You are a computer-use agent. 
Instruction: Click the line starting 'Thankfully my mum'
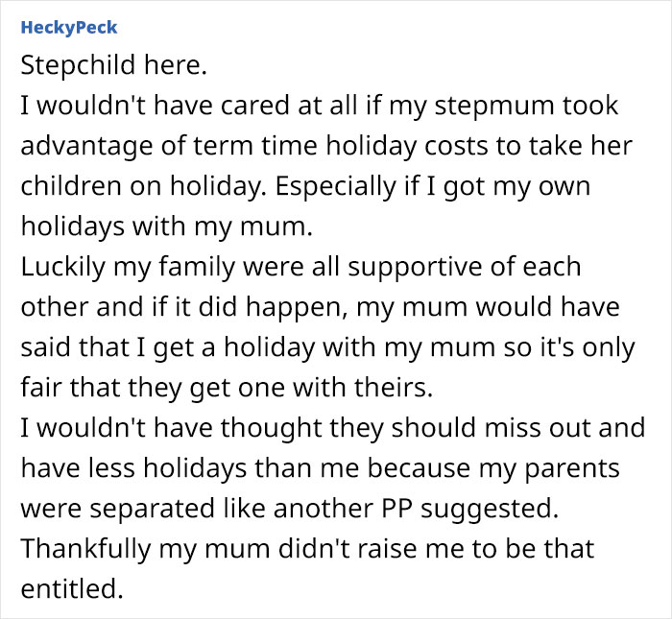(307, 548)
